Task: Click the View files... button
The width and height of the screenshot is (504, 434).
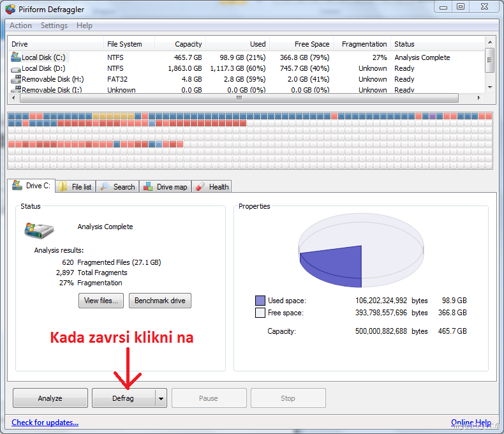Action: click(101, 301)
